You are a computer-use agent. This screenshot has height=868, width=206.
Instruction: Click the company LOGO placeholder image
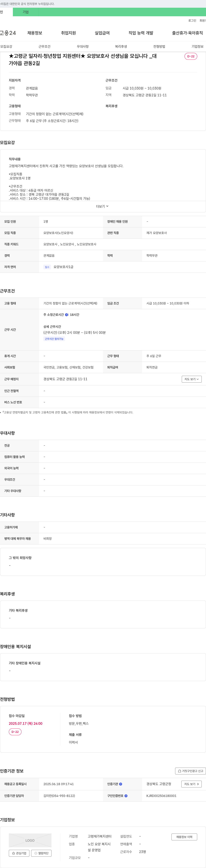tap(30, 840)
